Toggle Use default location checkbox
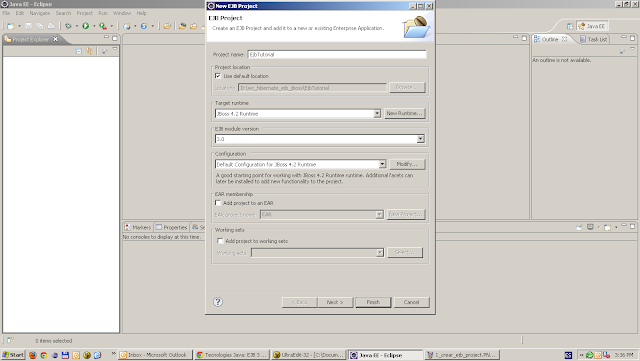Image resolution: width=640 pixels, height=361 pixels. point(218,76)
